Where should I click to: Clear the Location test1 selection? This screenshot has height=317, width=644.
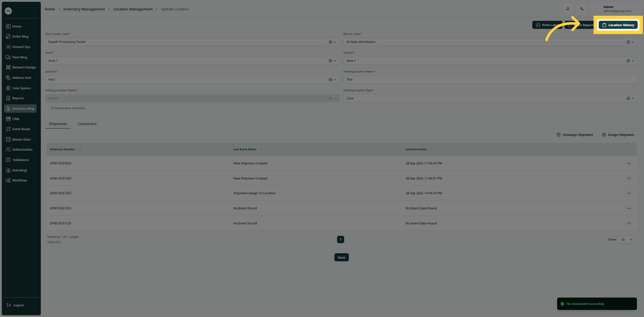(330, 80)
